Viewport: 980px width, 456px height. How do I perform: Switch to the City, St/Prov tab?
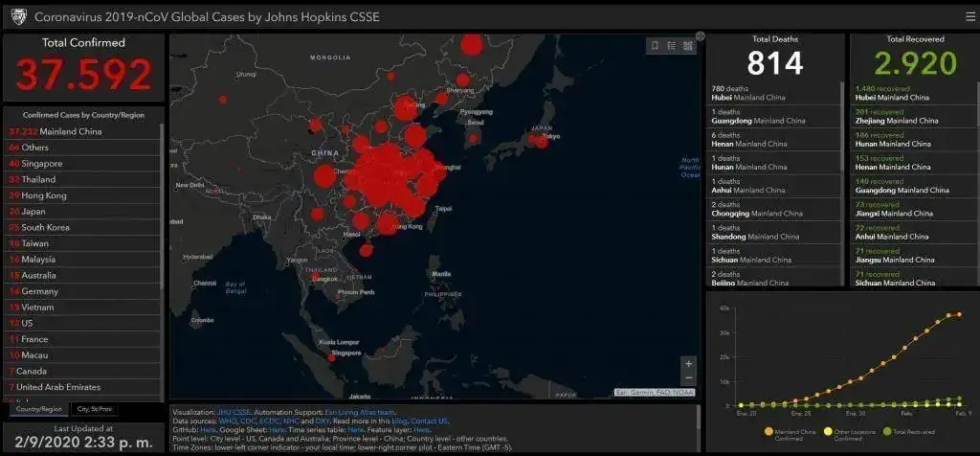(x=97, y=409)
